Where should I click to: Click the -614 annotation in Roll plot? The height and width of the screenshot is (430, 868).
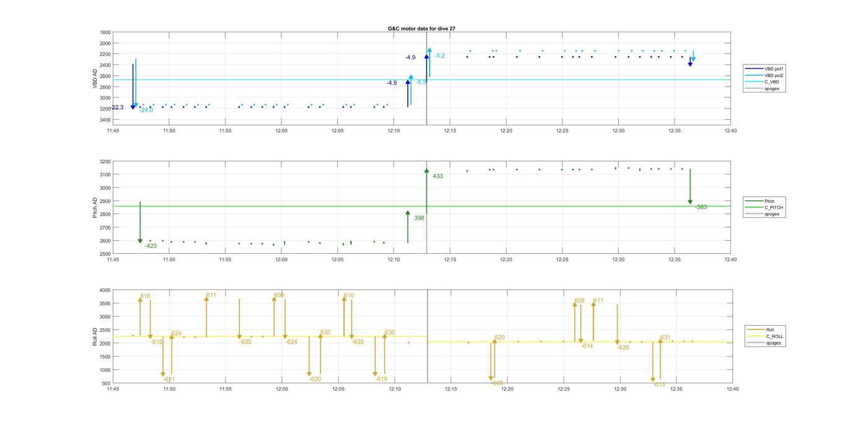587,346
